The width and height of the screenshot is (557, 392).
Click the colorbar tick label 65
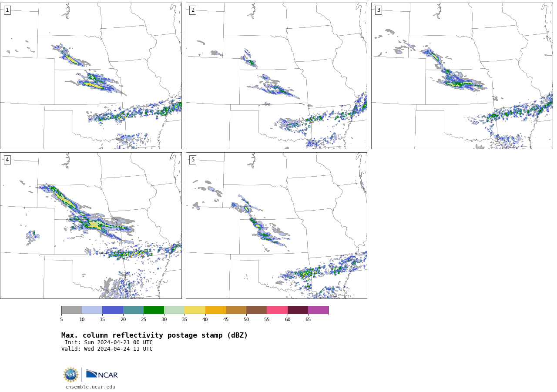tap(308, 319)
